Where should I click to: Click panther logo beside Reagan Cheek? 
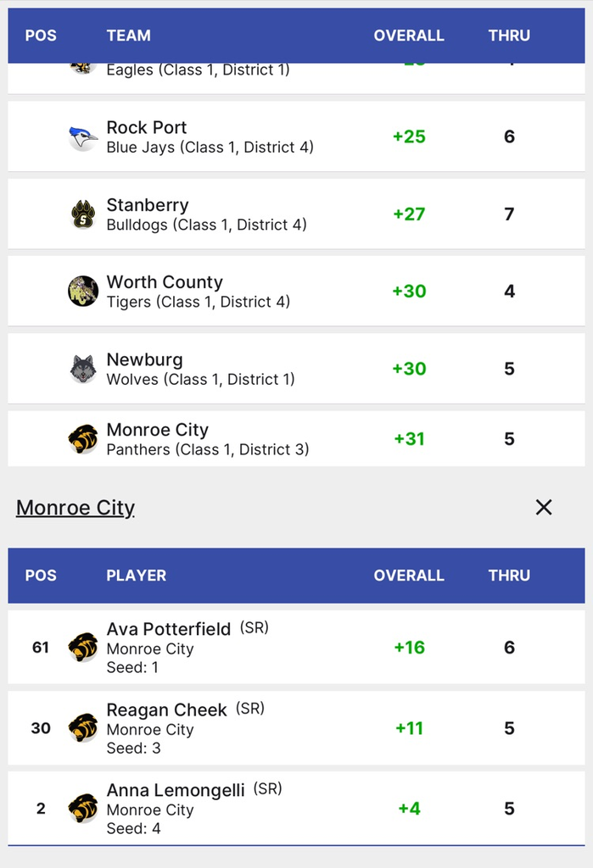[x=83, y=728]
